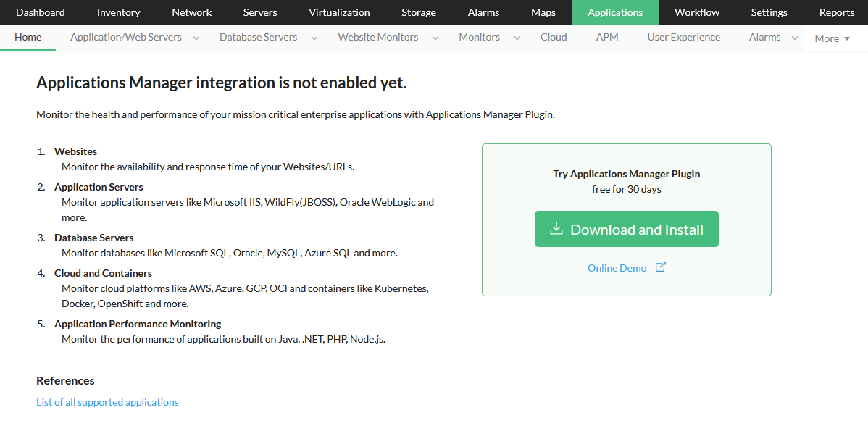Click the external link icon beside Online Demo
Viewport: 868px width, 439px height.
[x=660, y=267]
